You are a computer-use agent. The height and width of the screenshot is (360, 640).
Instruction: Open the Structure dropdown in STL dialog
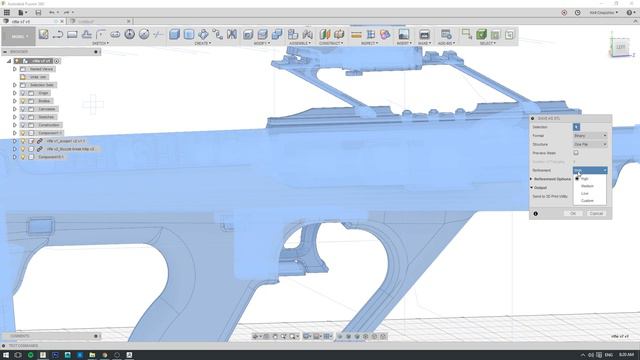tap(590, 144)
